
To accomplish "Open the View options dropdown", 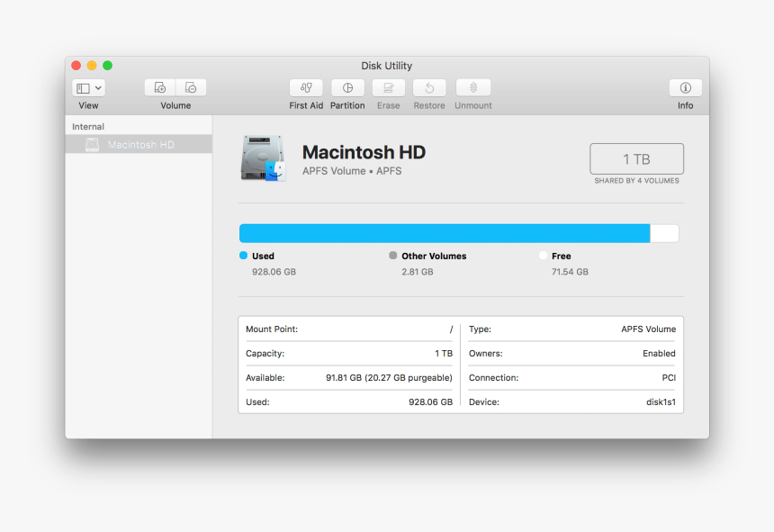I will click(x=88, y=87).
